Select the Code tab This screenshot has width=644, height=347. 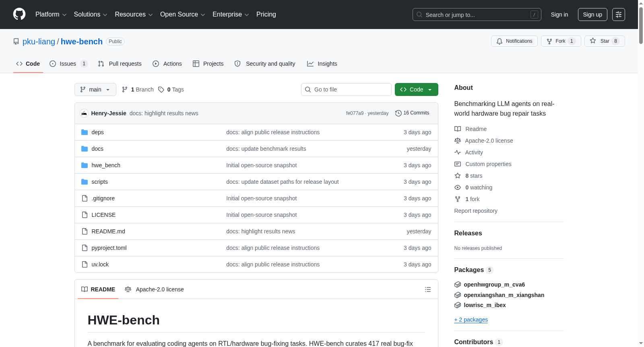tap(28, 64)
